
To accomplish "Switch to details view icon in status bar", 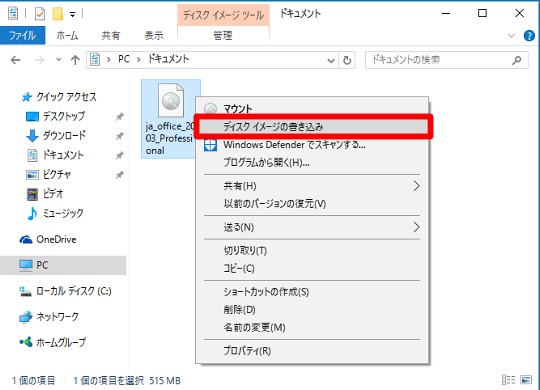I will point(508,380).
